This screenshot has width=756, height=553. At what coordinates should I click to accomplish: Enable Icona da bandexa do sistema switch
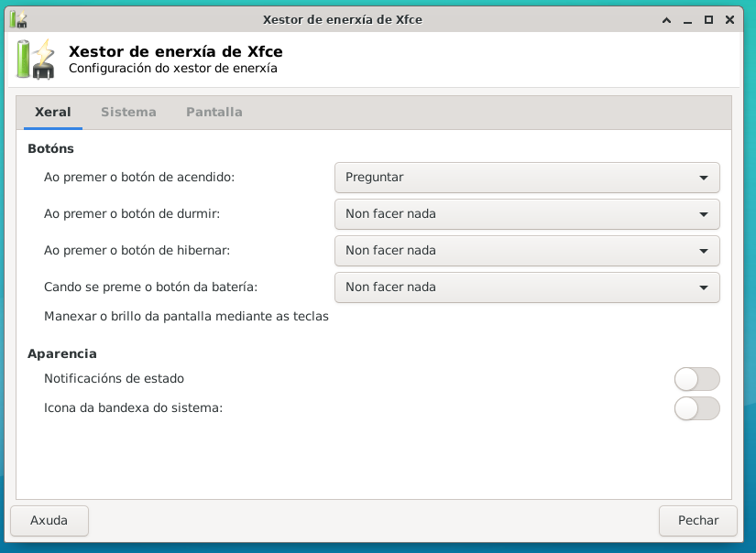click(696, 408)
